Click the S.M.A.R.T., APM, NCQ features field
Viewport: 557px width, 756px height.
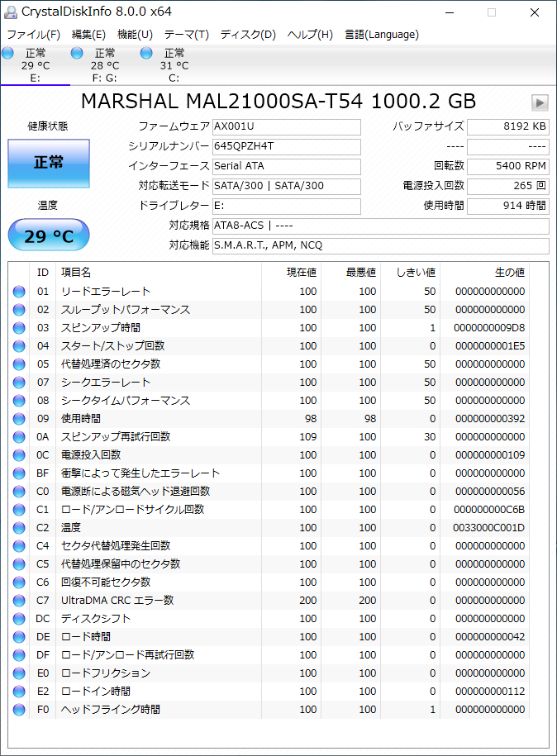point(380,245)
